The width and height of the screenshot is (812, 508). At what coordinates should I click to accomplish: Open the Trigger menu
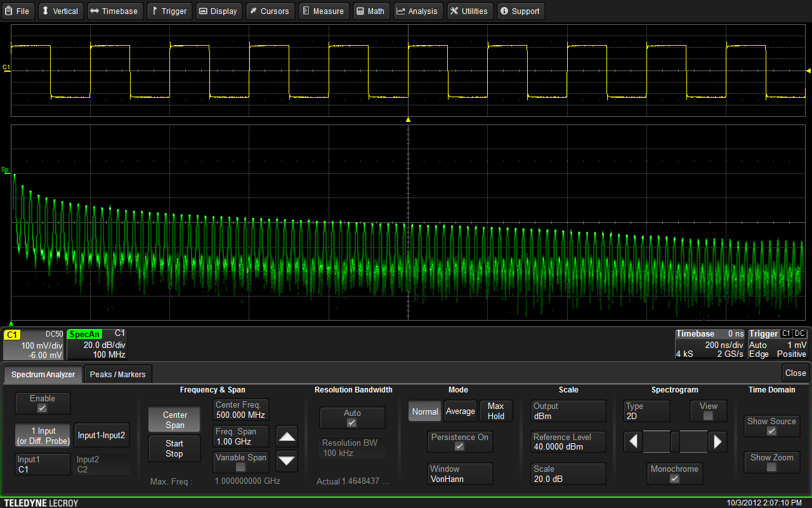tap(169, 11)
